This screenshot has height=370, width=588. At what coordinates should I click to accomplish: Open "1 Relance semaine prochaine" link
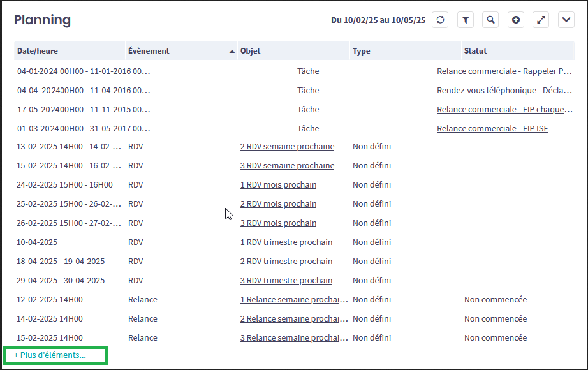(293, 300)
